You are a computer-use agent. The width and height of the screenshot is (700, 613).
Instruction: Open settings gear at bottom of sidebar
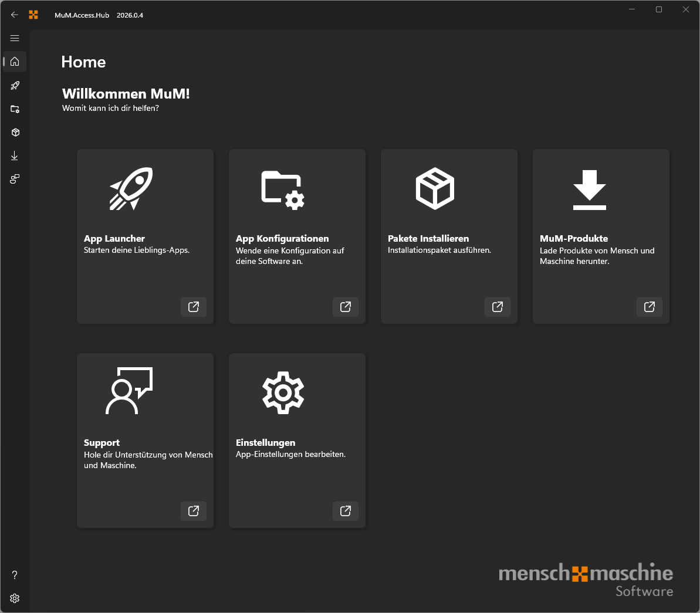[15, 598]
